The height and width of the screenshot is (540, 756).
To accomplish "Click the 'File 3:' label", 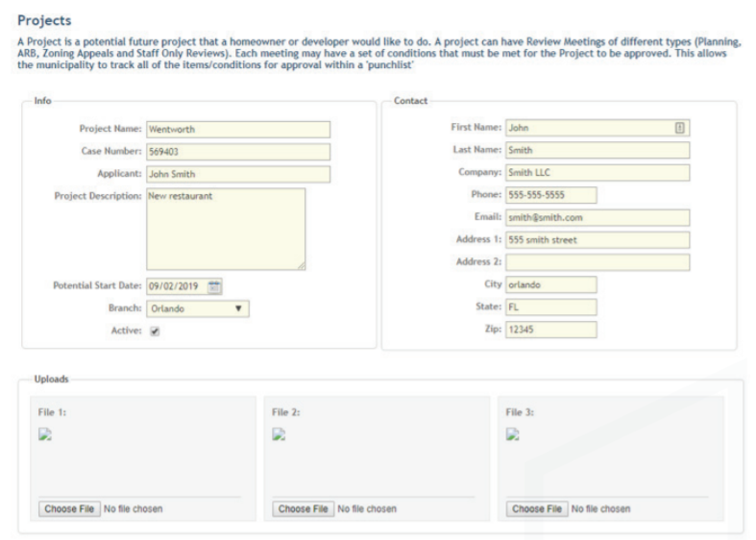I will click(x=520, y=412).
